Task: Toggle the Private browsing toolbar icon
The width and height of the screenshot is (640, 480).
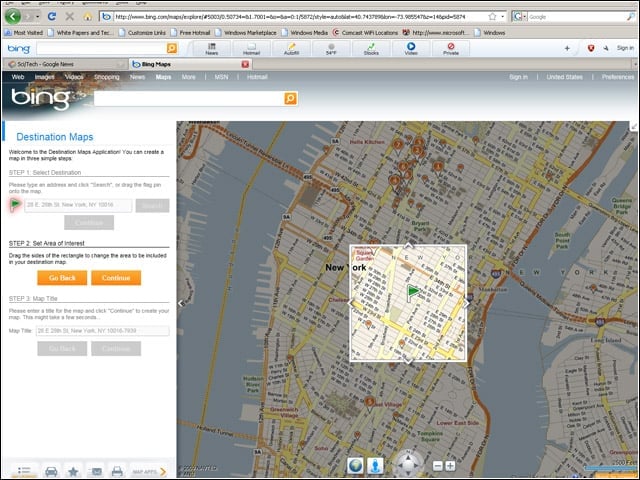Action: [x=451, y=49]
